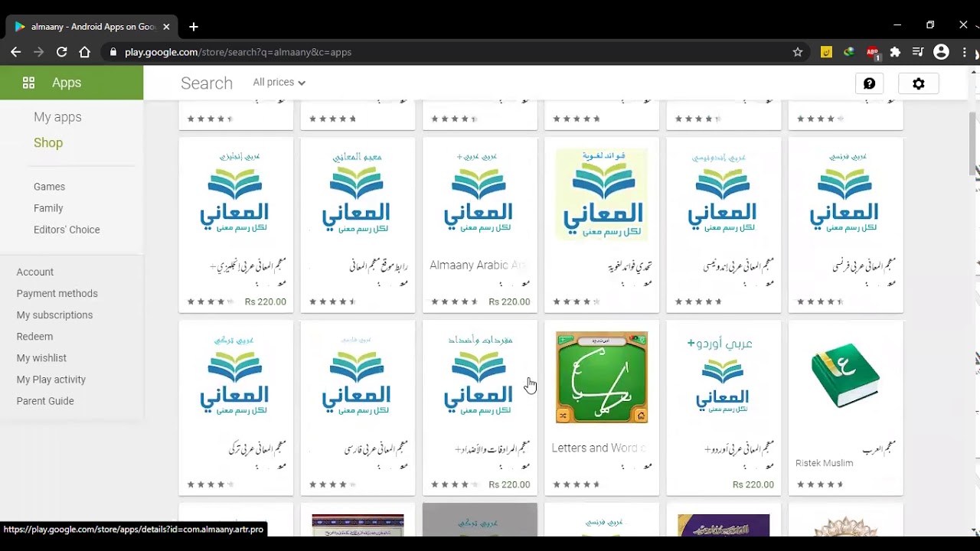This screenshot has width=980, height=551.
Task: Open Editors' Choice category
Action: (67, 230)
